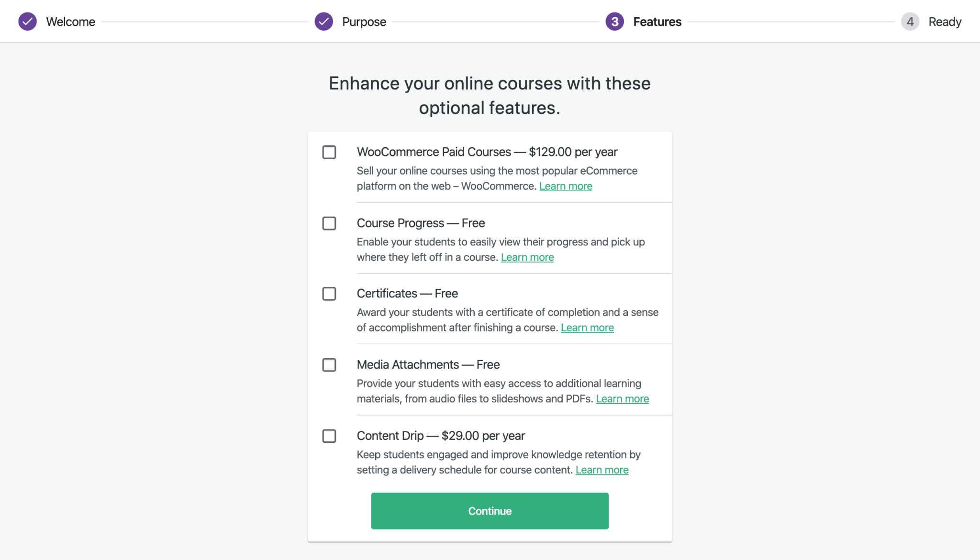Viewport: 980px width, 560px height.
Task: Enable the Certificates free feature
Action: (329, 294)
